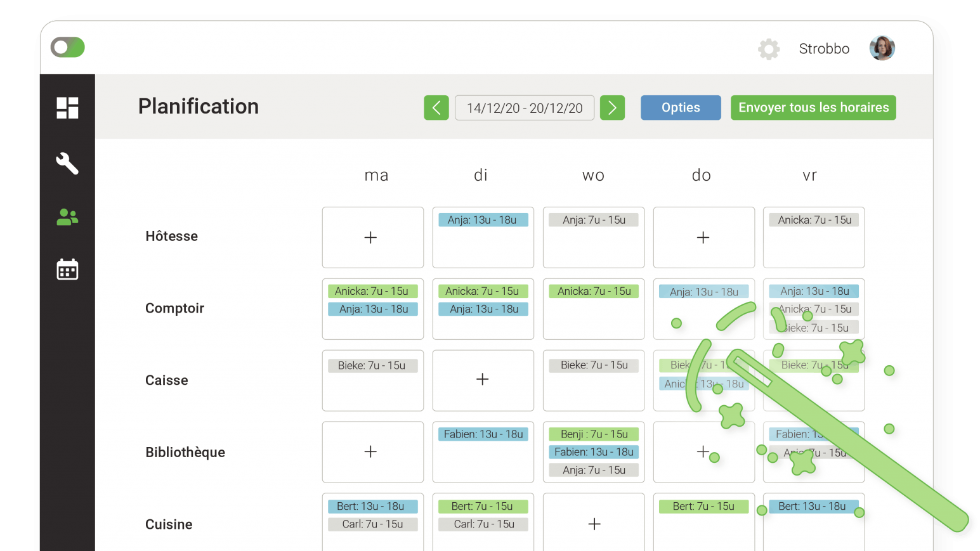Open the employees people icon

pos(67,217)
